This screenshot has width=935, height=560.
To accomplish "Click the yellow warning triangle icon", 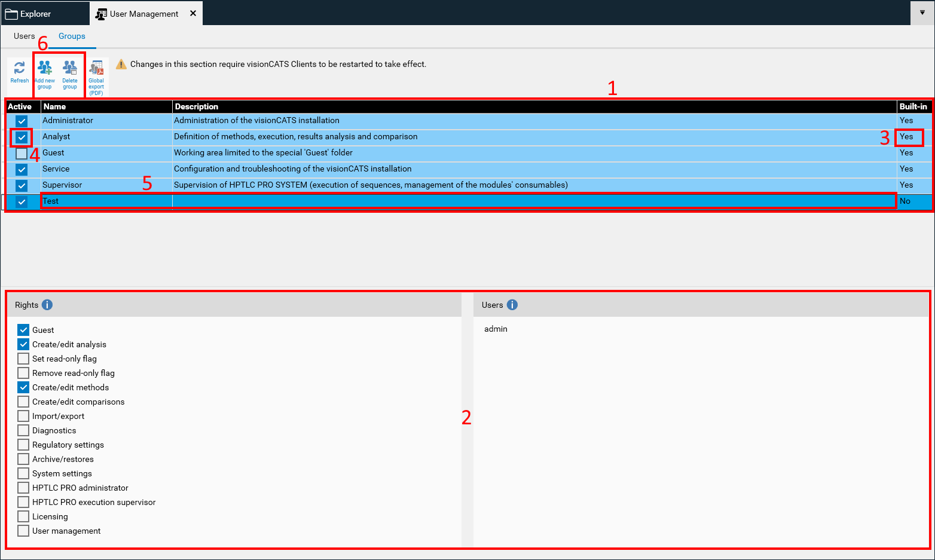I will (121, 64).
